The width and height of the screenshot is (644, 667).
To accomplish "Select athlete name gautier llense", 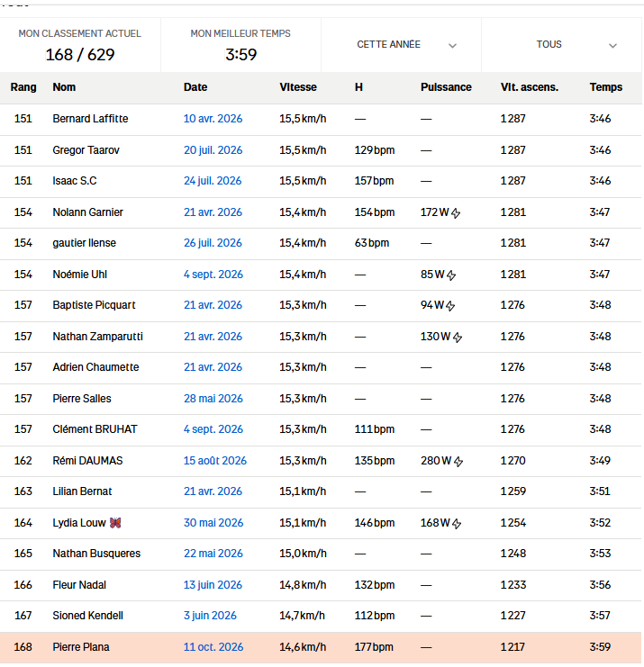I will [x=85, y=243].
